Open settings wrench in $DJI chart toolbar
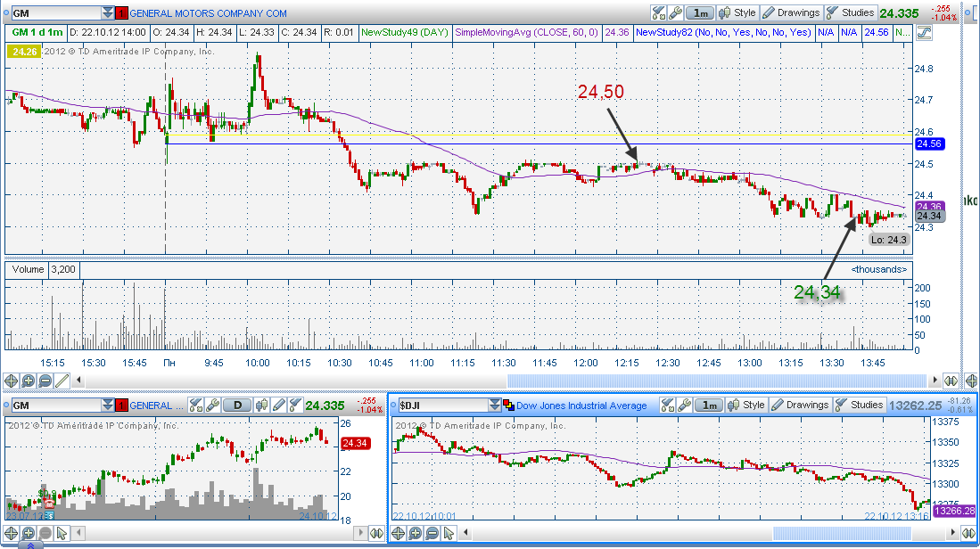 [x=684, y=406]
